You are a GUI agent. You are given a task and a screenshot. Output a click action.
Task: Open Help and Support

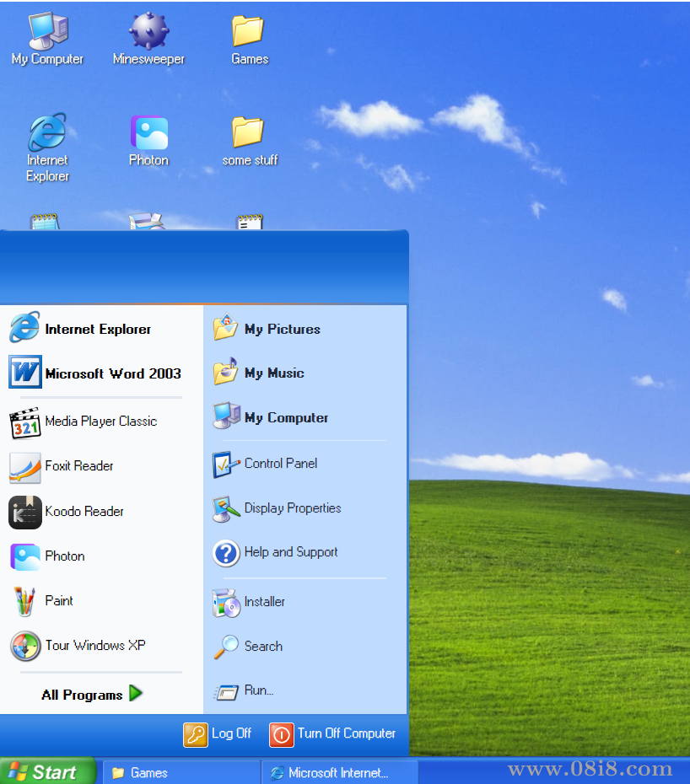coord(290,552)
